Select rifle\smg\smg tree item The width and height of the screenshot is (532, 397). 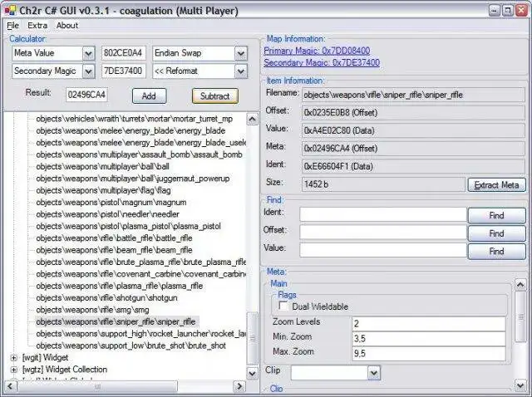click(x=92, y=310)
